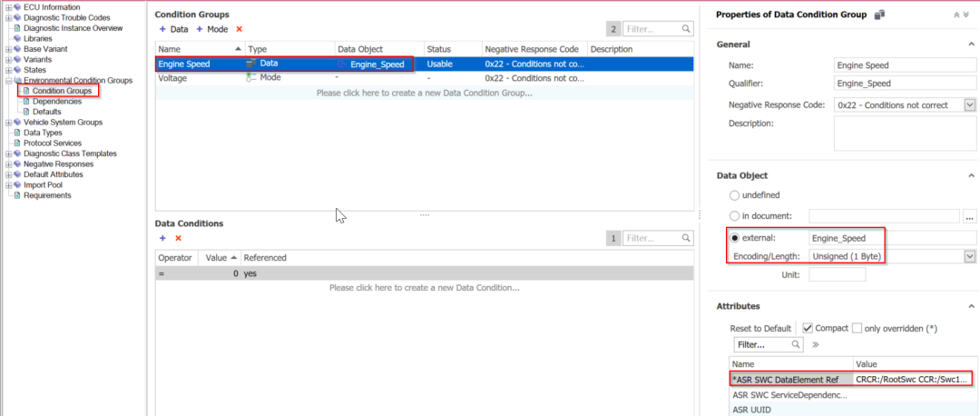The width and height of the screenshot is (980, 416).
Task: Select the '= 0 yes' data condition row
Action: [425, 273]
